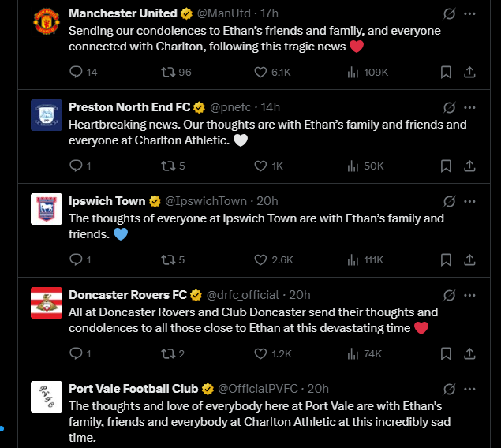The image size is (501, 448).
Task: Bookmark the Manchester United tweet
Action: coord(446,72)
